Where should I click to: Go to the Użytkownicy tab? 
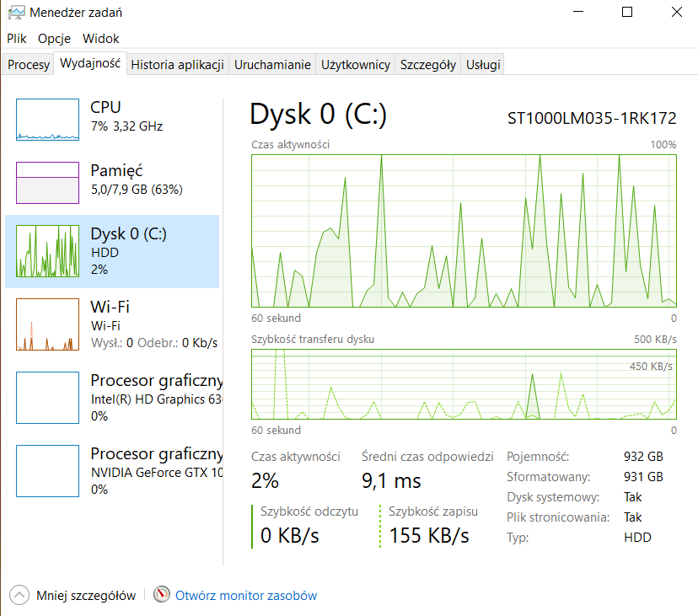click(x=356, y=65)
